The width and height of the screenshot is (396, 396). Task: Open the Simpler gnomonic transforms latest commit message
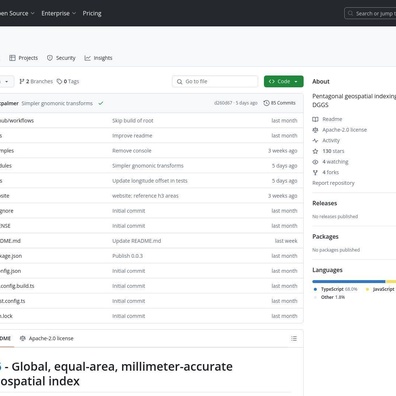pos(57,103)
